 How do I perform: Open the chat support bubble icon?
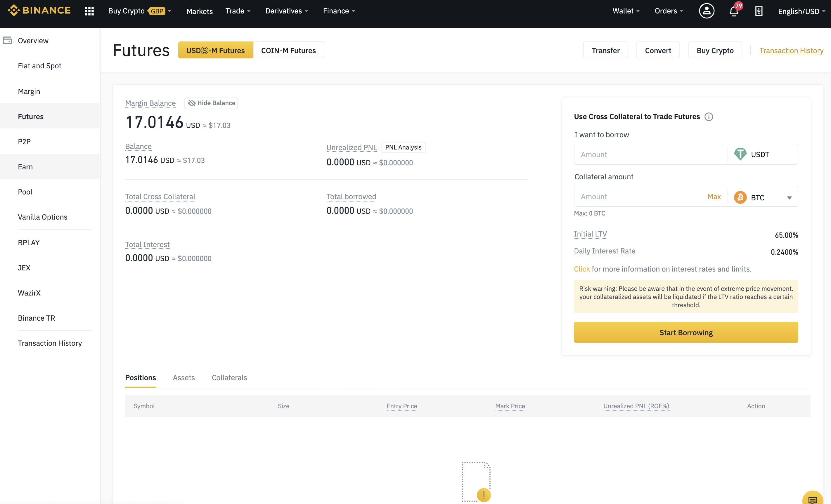coord(813,499)
